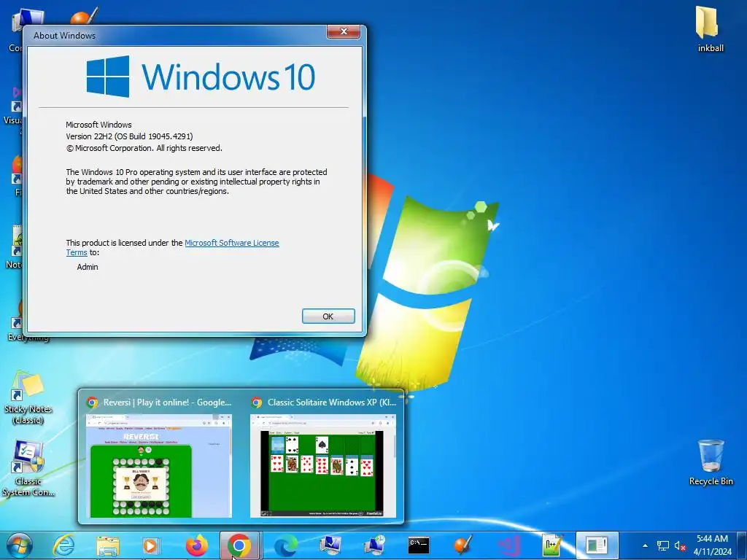The image size is (747, 560).
Task: Click the About Windows title bar
Action: click(177, 36)
